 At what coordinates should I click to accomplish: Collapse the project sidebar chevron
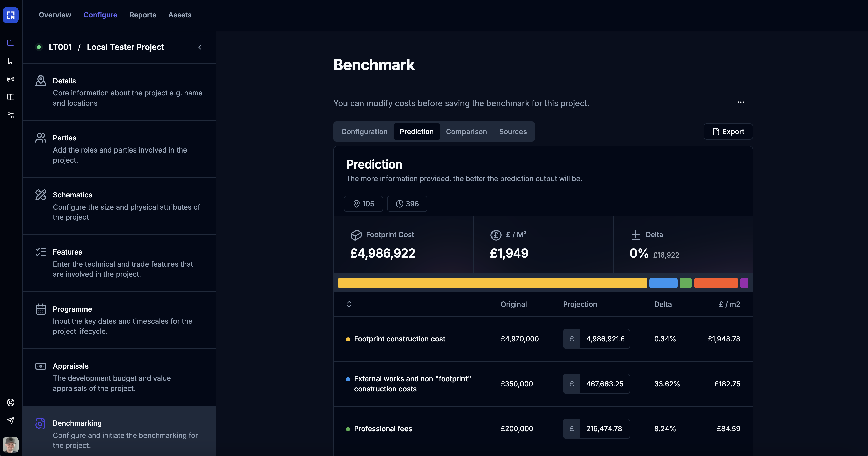point(200,47)
